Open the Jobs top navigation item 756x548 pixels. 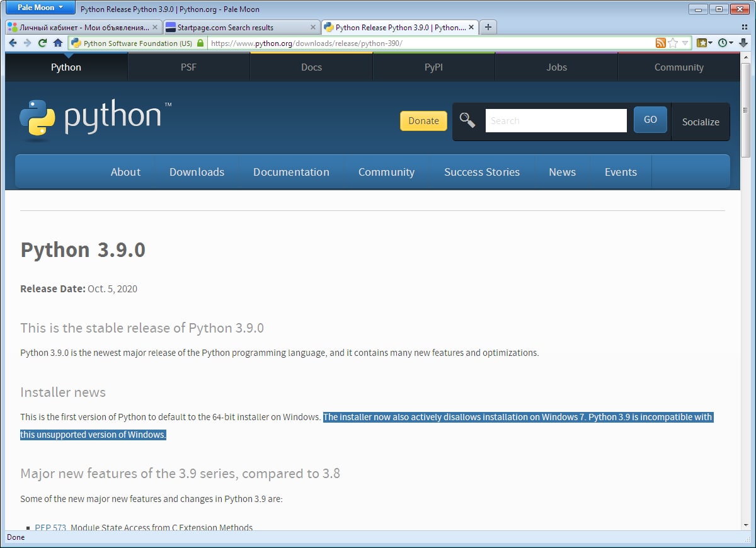pyautogui.click(x=556, y=67)
